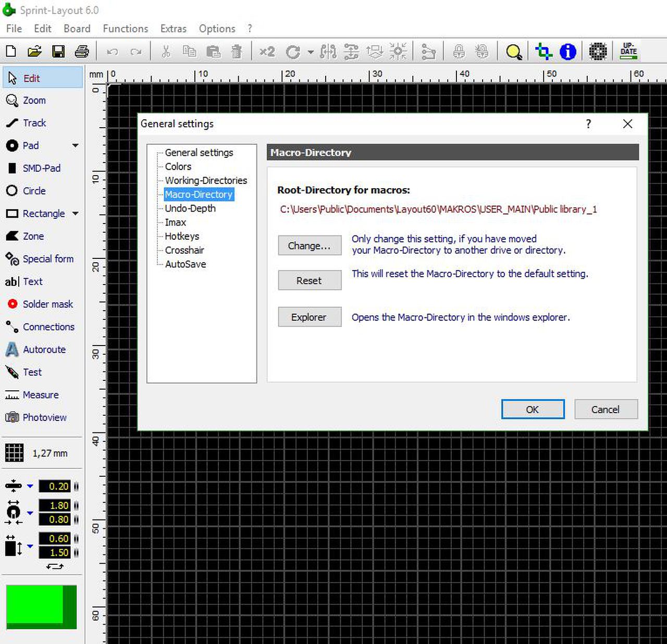Open the Pad shape dropdown arrow
This screenshot has width=667, height=644.
[76, 146]
